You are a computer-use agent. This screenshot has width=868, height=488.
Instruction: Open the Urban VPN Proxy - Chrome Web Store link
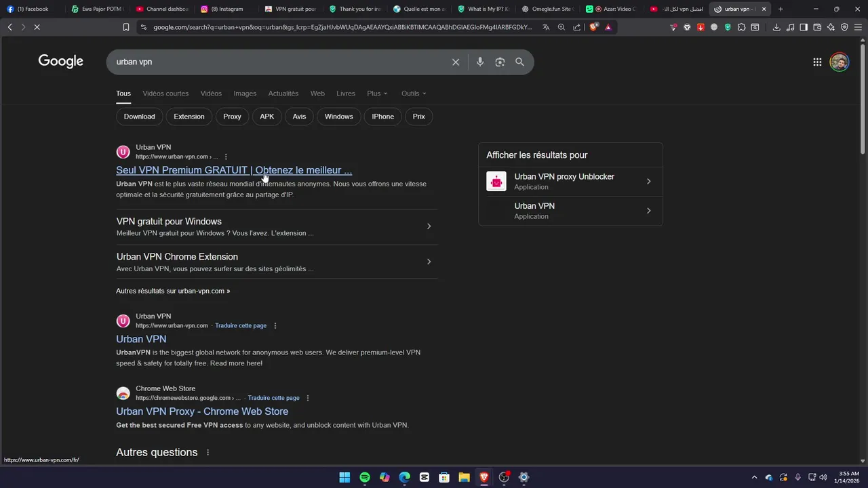202,411
